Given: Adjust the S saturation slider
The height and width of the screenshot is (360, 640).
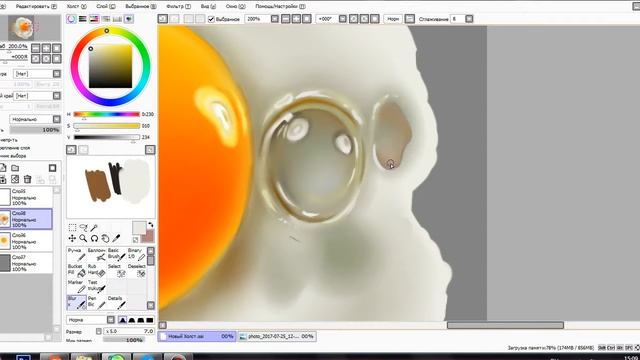Looking at the screenshot, I should [107, 126].
